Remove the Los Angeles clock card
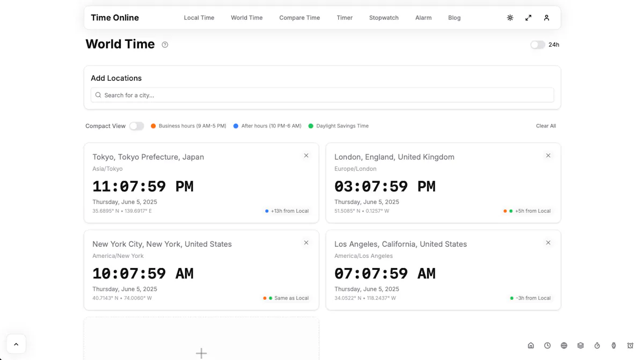Screen dimensions: 644x360 pyautogui.click(x=548, y=243)
